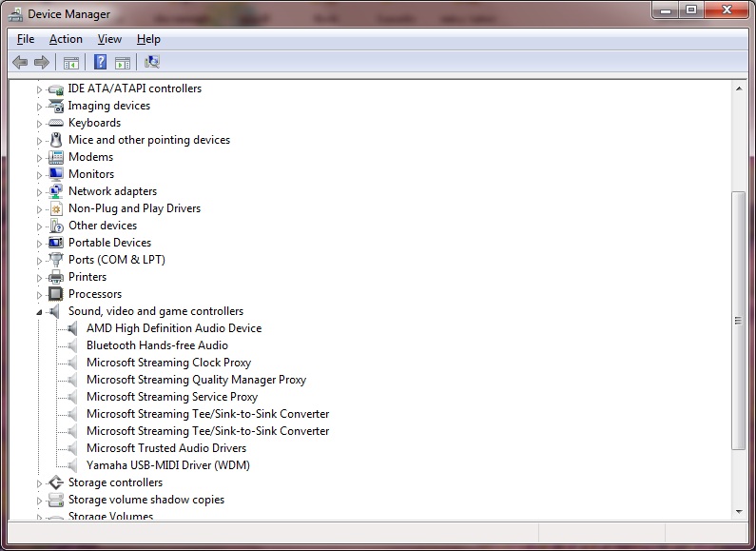Expand the Other devices node
This screenshot has height=551, width=756.
(40, 226)
